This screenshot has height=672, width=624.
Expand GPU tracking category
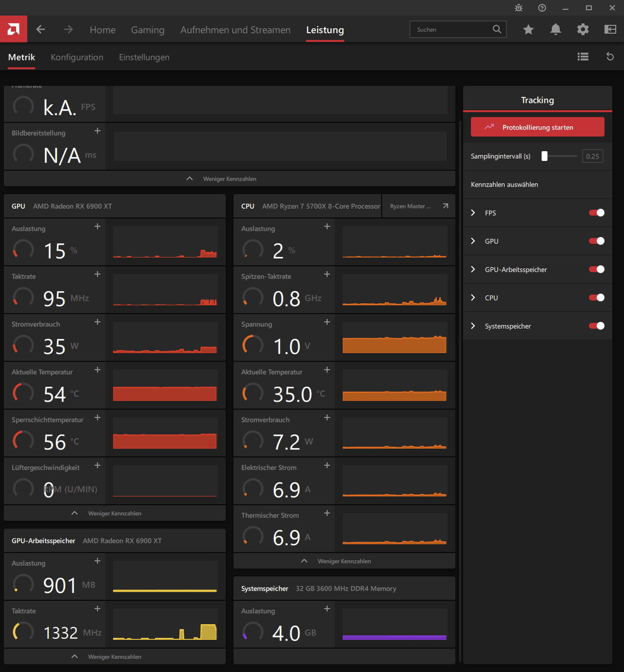[x=473, y=241]
